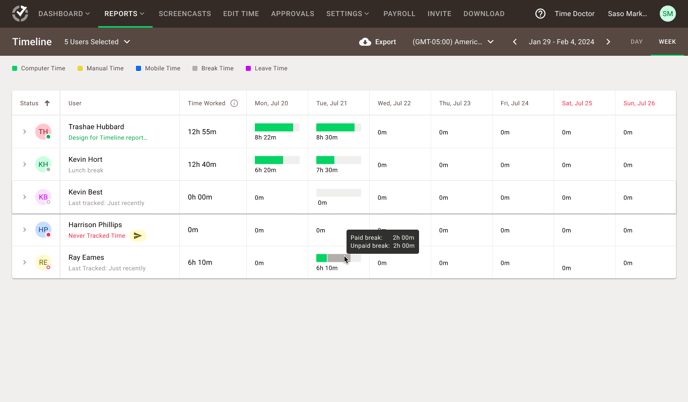Click the Ray Eames name
Viewport: 688px width, 402px height.
(x=86, y=257)
